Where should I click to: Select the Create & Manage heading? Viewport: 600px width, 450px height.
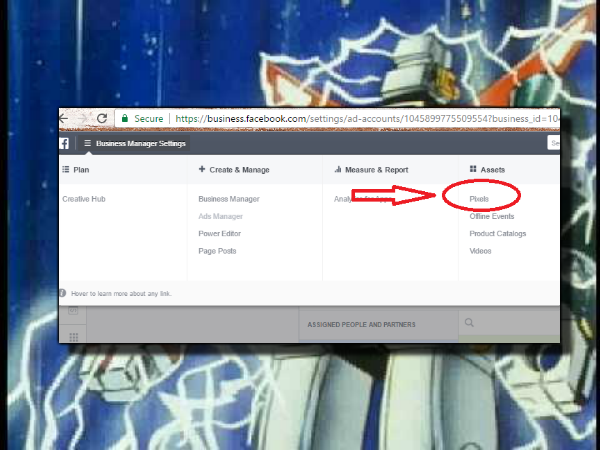(240, 170)
